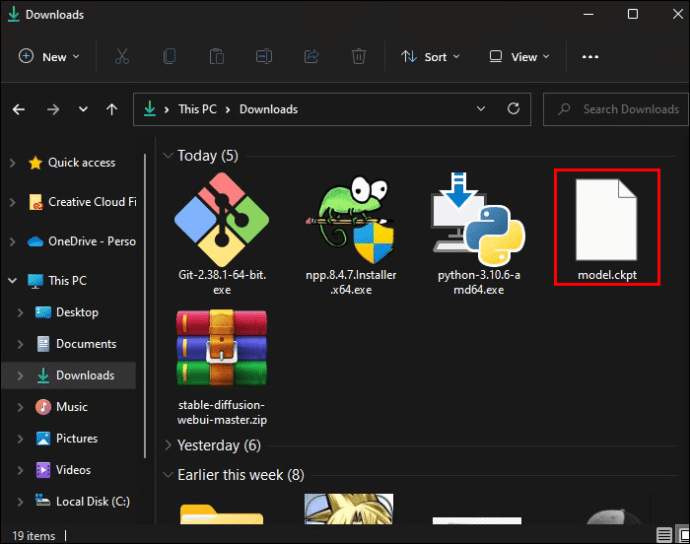This screenshot has width=690, height=544.
Task: Open the See more ellipsis menu
Action: tap(590, 57)
